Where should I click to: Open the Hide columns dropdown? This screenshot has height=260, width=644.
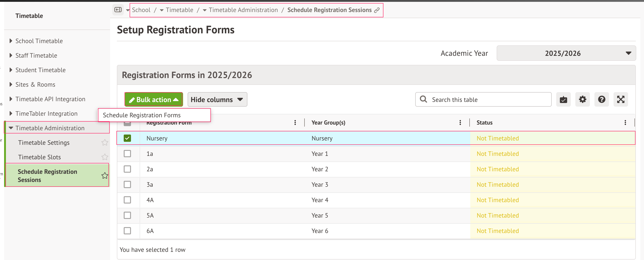coord(217,99)
